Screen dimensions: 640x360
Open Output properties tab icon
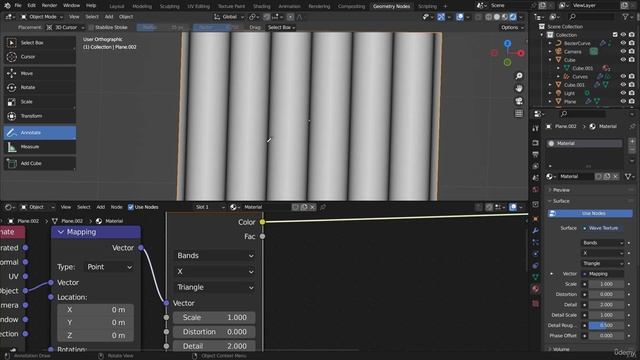click(536, 154)
